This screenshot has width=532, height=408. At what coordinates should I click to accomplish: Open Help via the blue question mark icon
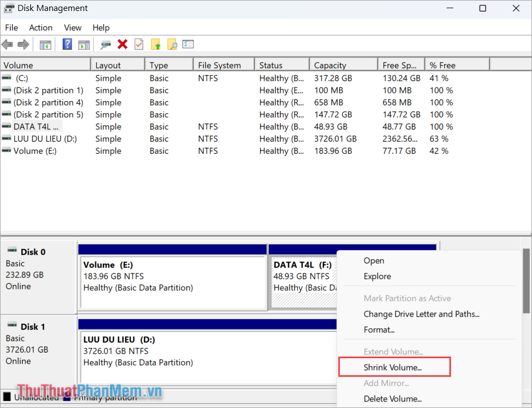67,44
